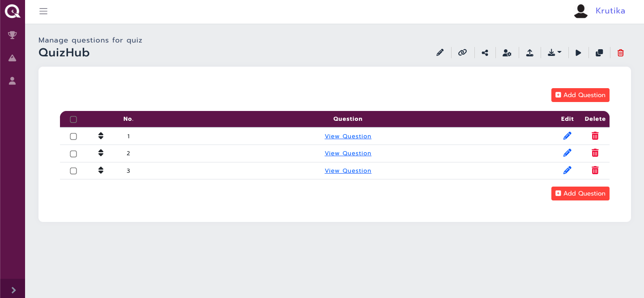This screenshot has height=298, width=644.
Task: Open the download format dropdown
Action: click(x=554, y=52)
